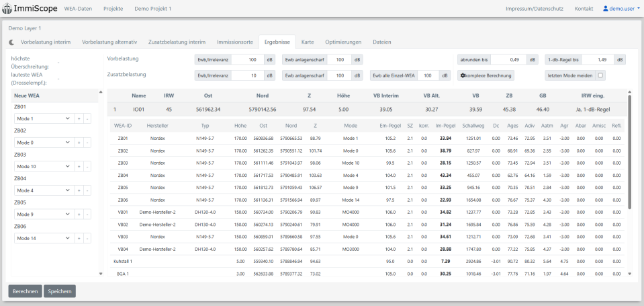Screen dimensions: 644x306
Task: Open Impressum/Datenschutz link
Action: coord(535,9)
